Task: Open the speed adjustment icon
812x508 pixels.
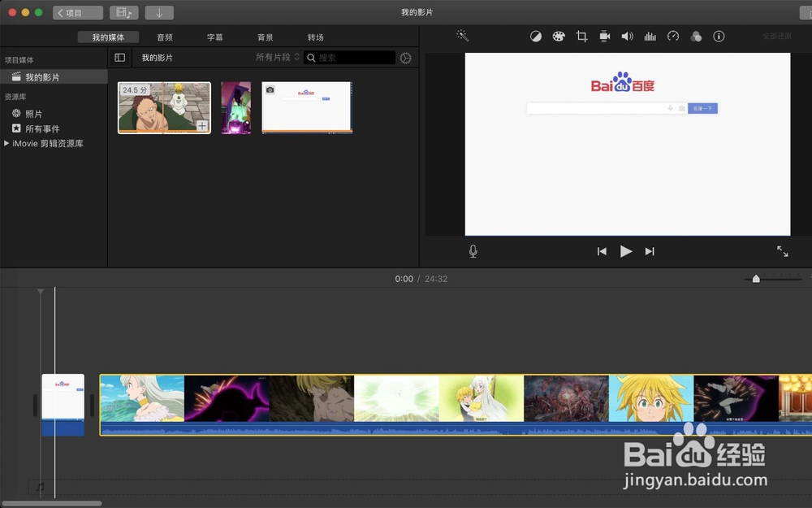Action: tap(672, 37)
